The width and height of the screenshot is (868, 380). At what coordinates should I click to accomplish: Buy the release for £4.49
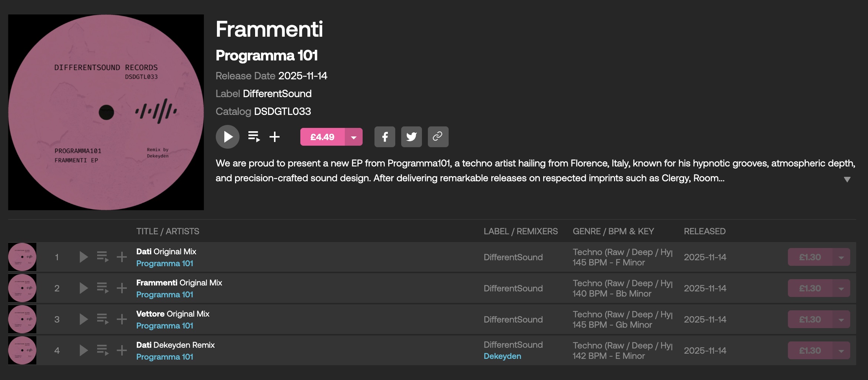[322, 137]
